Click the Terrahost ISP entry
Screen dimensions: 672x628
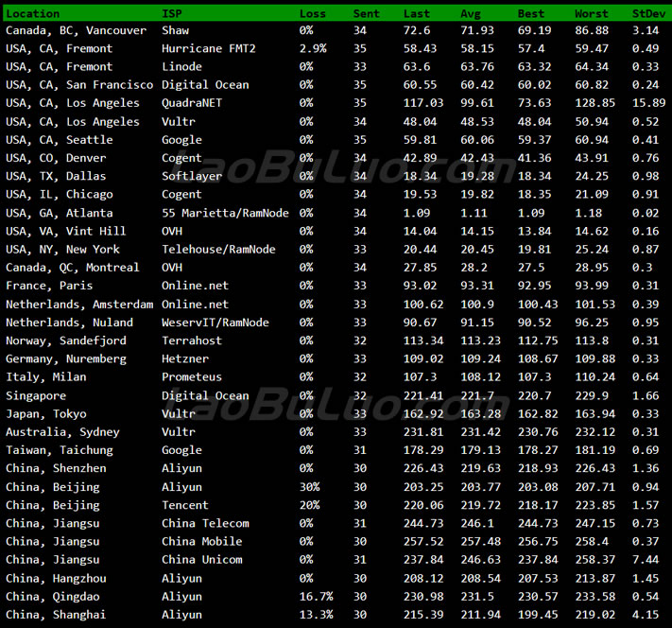click(x=192, y=340)
